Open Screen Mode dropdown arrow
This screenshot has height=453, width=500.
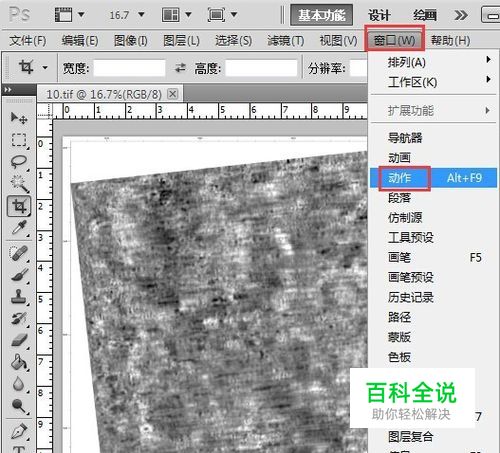234,15
